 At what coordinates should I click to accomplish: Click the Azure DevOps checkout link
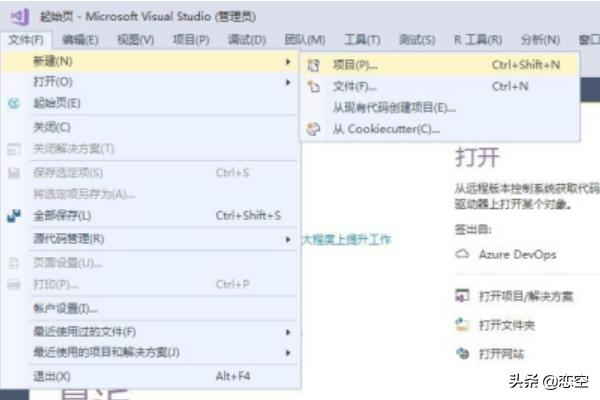point(517,255)
